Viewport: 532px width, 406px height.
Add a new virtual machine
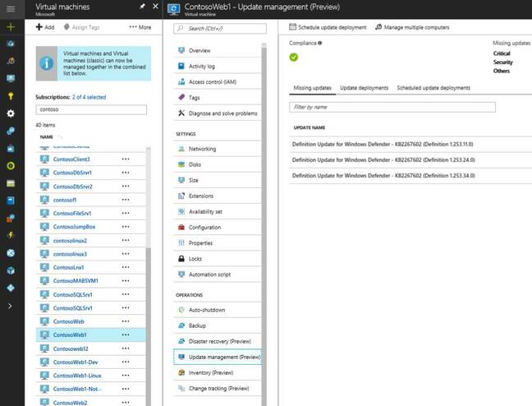click(x=45, y=27)
